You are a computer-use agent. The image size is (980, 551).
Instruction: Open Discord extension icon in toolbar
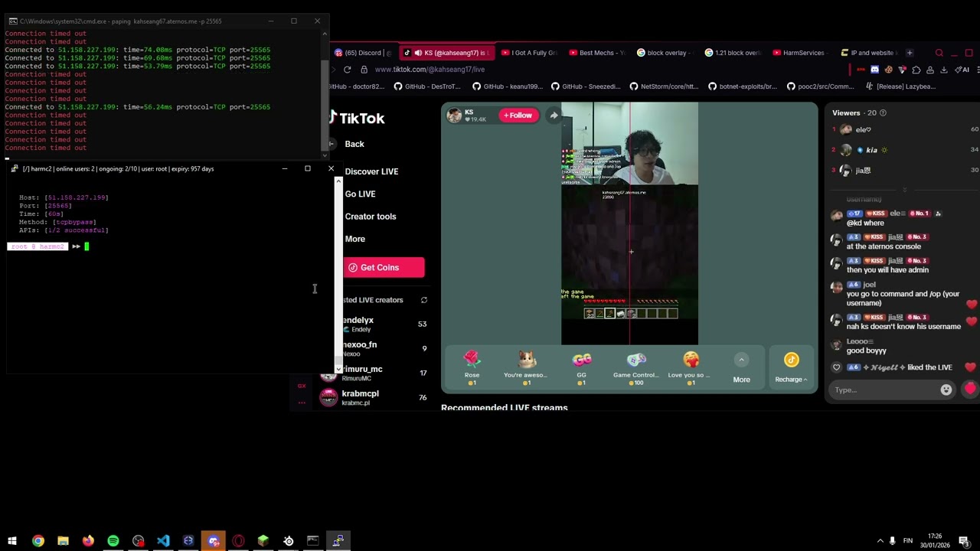(x=875, y=70)
